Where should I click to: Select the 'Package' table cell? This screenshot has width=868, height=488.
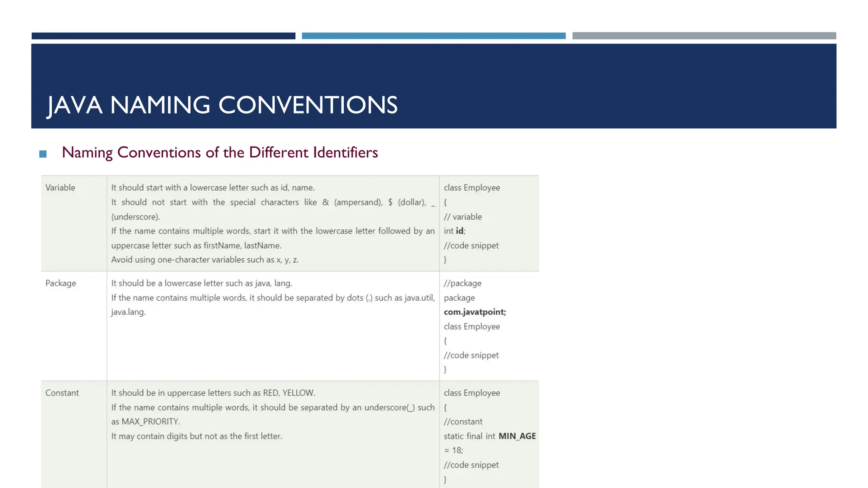pos(74,326)
